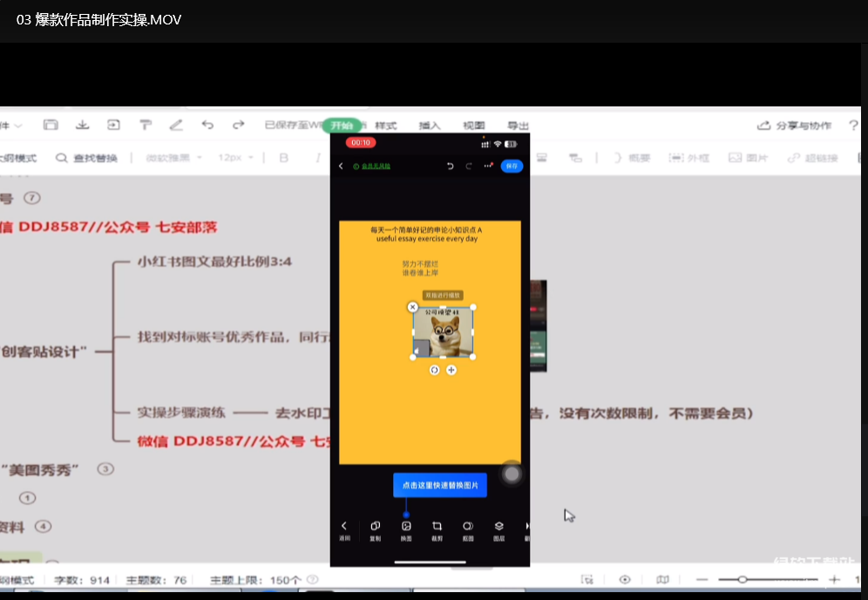This screenshot has width=868, height=600.
Task: Click the move handle below dog image
Action: [x=451, y=370]
